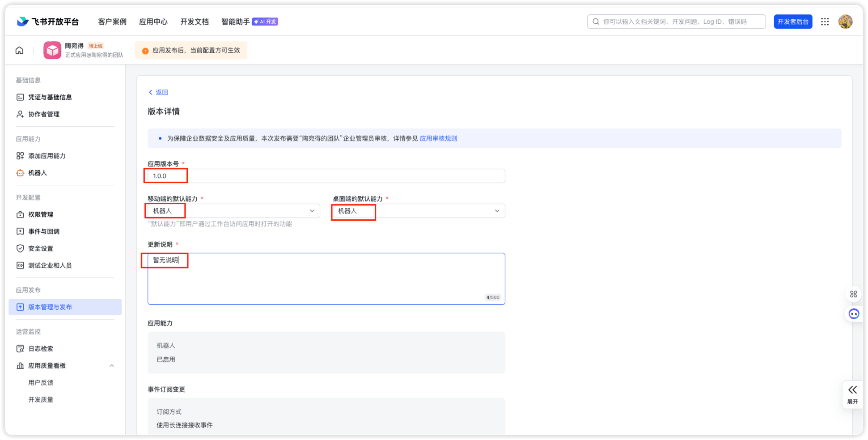Focus the 应用版本号 input field
868x440 pixels.
[326, 176]
